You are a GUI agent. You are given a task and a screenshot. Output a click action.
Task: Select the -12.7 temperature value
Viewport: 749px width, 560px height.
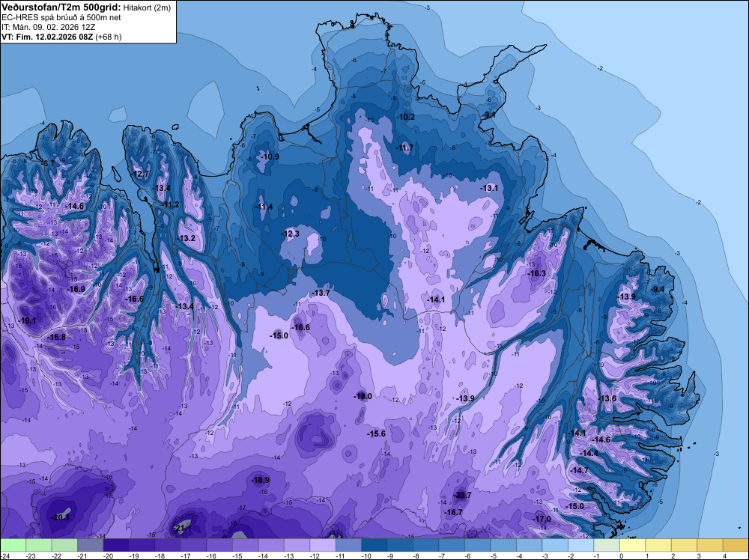click(x=141, y=174)
